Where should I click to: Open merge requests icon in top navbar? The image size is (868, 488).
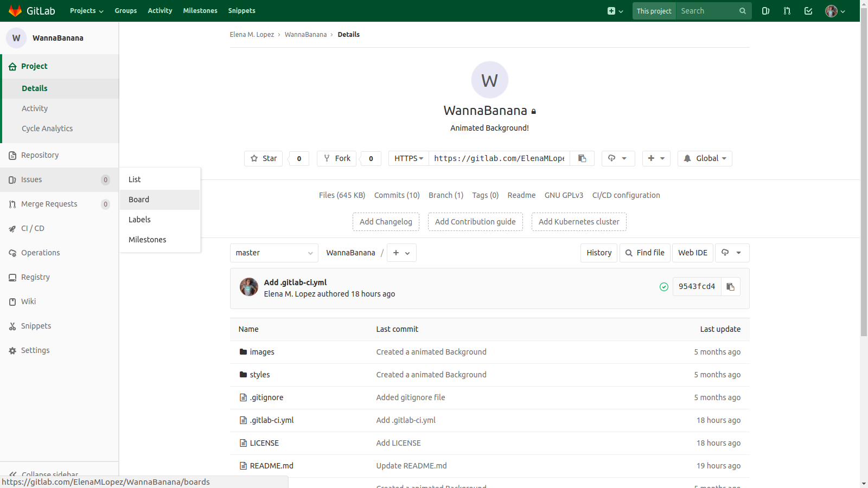787,11
